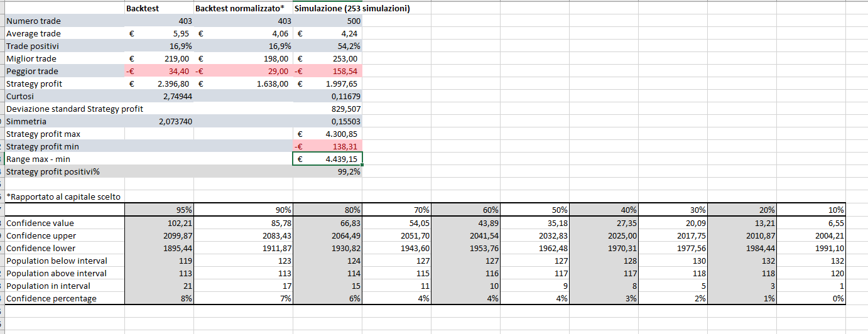Select the '*Rapportato al capitale scelto' note
Viewport: 868px width, 334px height.
[x=63, y=197]
